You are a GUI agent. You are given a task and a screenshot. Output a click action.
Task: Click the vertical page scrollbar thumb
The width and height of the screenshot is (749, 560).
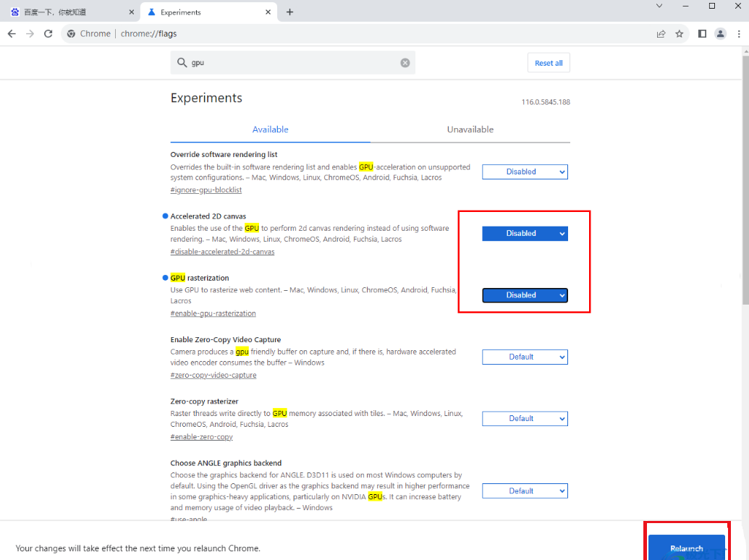click(x=745, y=179)
